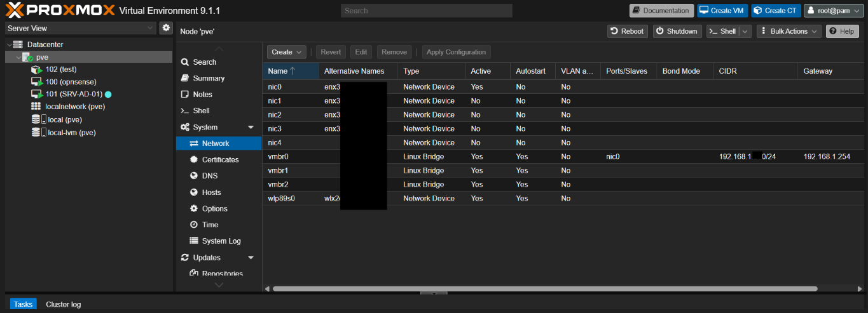
Task: Sort by the Autostart column header
Action: point(532,71)
